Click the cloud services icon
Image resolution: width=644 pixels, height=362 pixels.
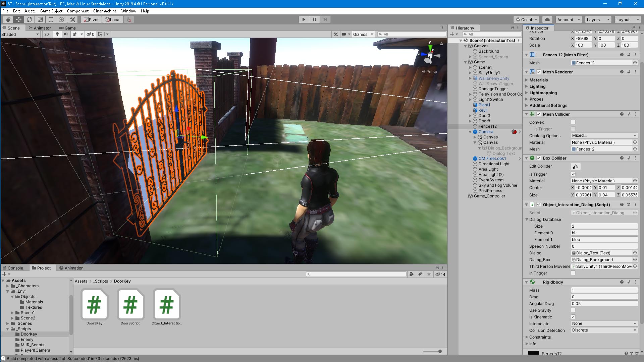[547, 19]
